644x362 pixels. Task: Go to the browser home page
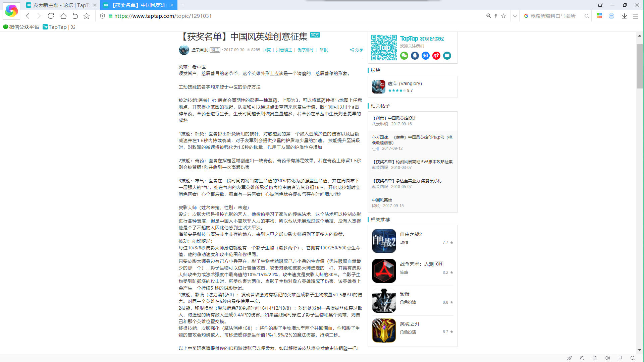pyautogui.click(x=63, y=16)
